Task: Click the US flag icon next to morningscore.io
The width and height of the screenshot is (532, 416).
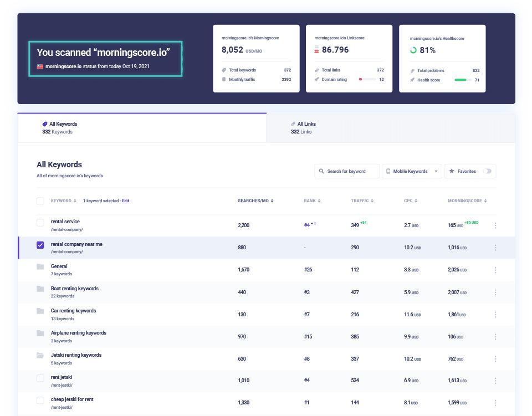Action: (40, 66)
